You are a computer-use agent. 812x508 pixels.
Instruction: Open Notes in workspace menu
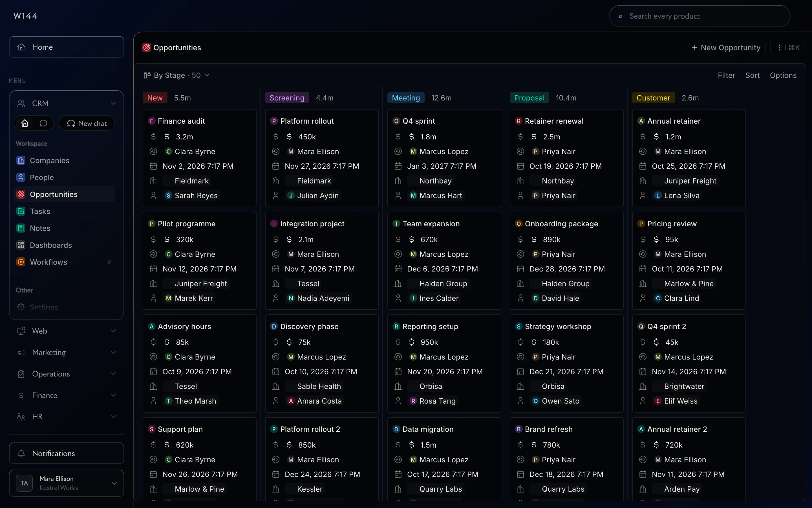pyautogui.click(x=40, y=228)
